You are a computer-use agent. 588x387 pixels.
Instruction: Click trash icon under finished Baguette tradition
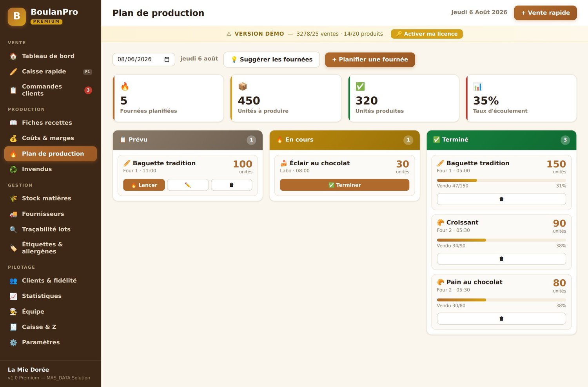pyautogui.click(x=501, y=199)
